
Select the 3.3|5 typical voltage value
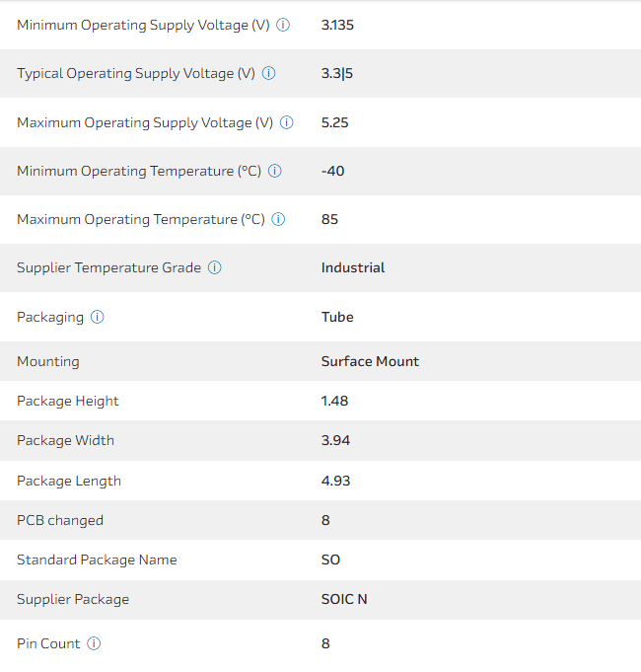click(x=337, y=73)
